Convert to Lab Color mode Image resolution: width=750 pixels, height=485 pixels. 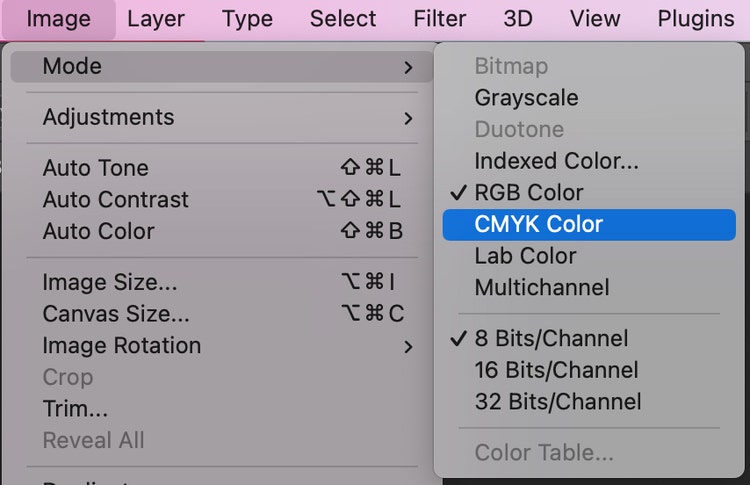525,256
